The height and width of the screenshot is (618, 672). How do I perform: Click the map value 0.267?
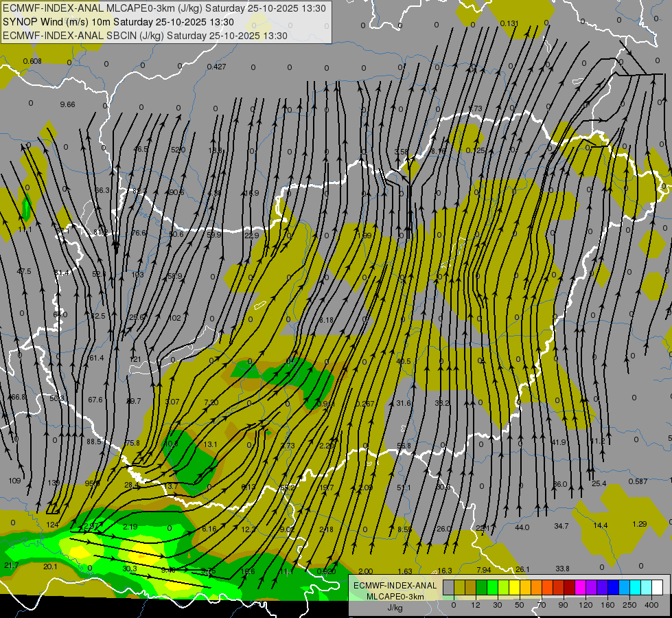[x=364, y=404]
